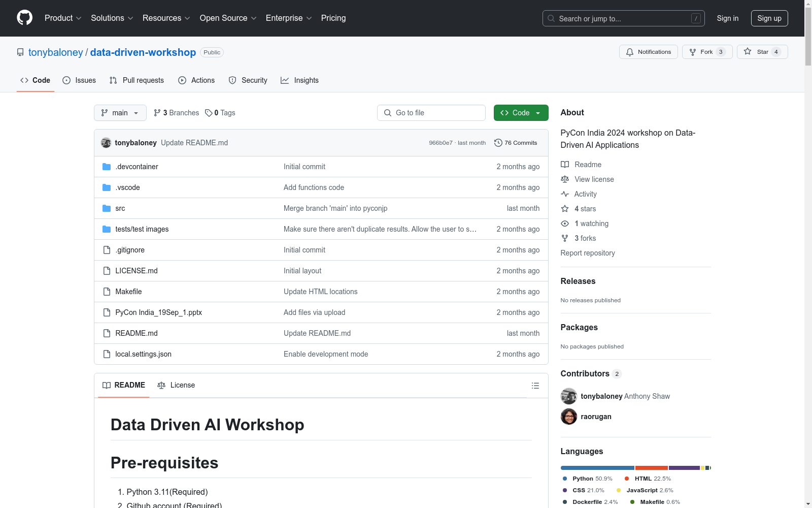The height and width of the screenshot is (508, 812).
Task: Click the Search or jump to field
Action: pos(624,18)
